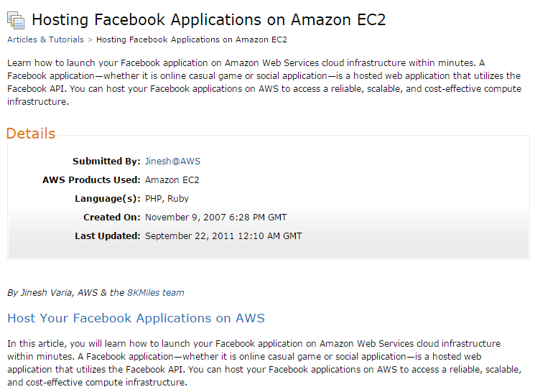Viewport: 535px width, 392px height.
Task: Click the Last Updated label
Action: [x=108, y=236]
